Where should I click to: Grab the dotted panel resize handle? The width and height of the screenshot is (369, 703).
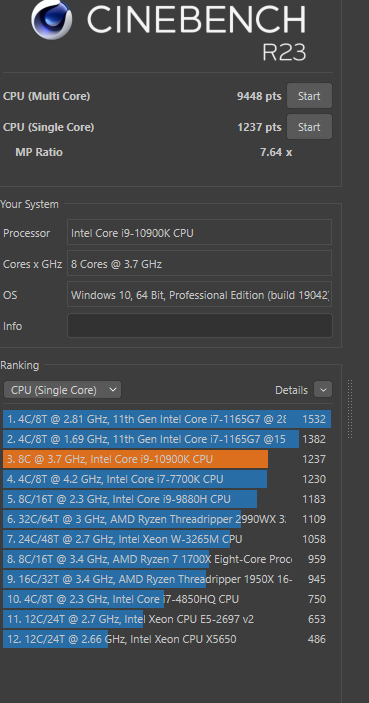[x=350, y=409]
